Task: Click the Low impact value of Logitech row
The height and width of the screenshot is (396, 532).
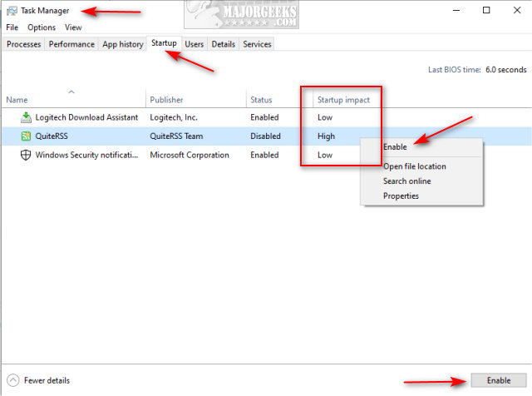Action: point(325,117)
